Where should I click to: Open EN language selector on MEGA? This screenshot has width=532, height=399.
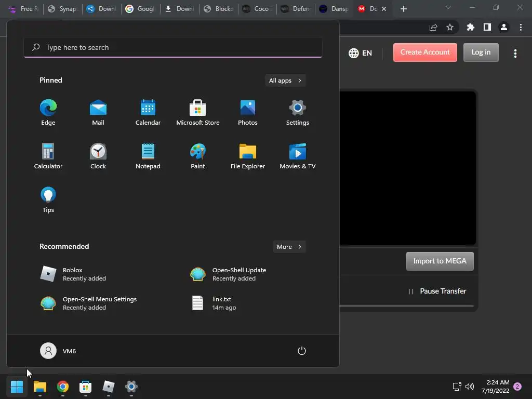click(x=361, y=53)
